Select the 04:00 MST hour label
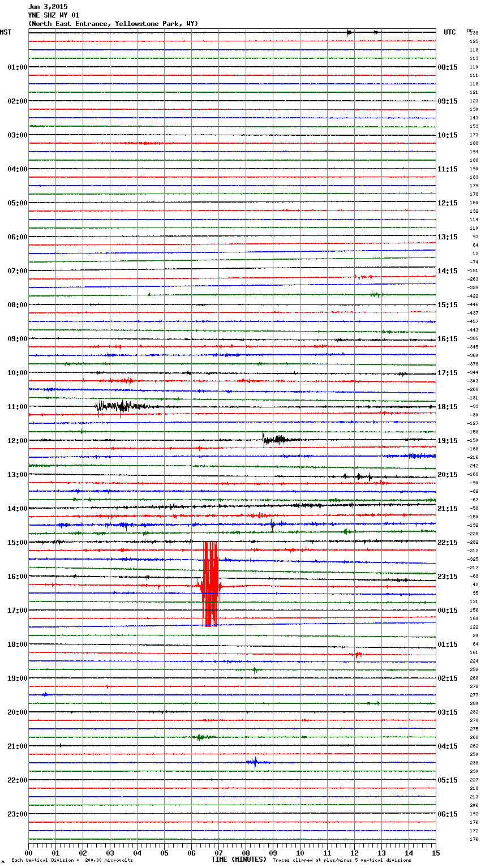The image size is (481, 868). pyautogui.click(x=17, y=169)
